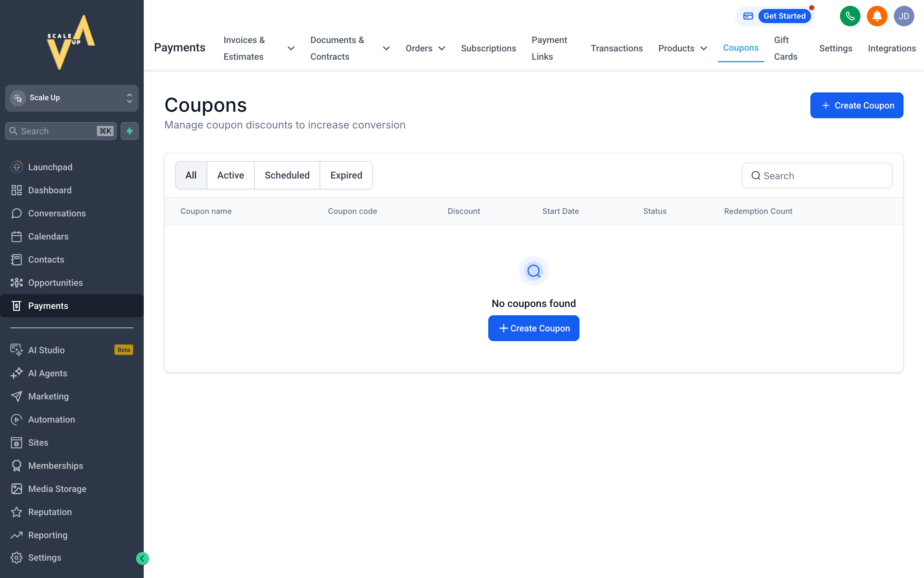The height and width of the screenshot is (578, 924).
Task: Open the orange notifications bell
Action: (877, 16)
